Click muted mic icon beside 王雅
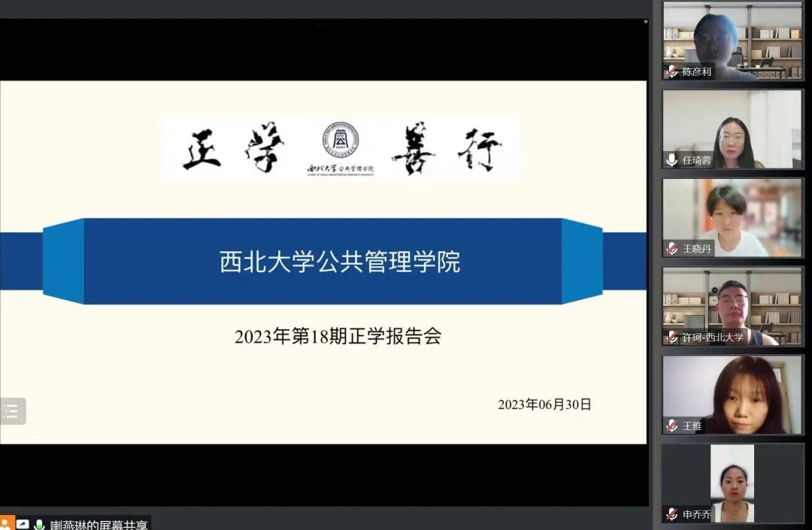 [x=672, y=426]
